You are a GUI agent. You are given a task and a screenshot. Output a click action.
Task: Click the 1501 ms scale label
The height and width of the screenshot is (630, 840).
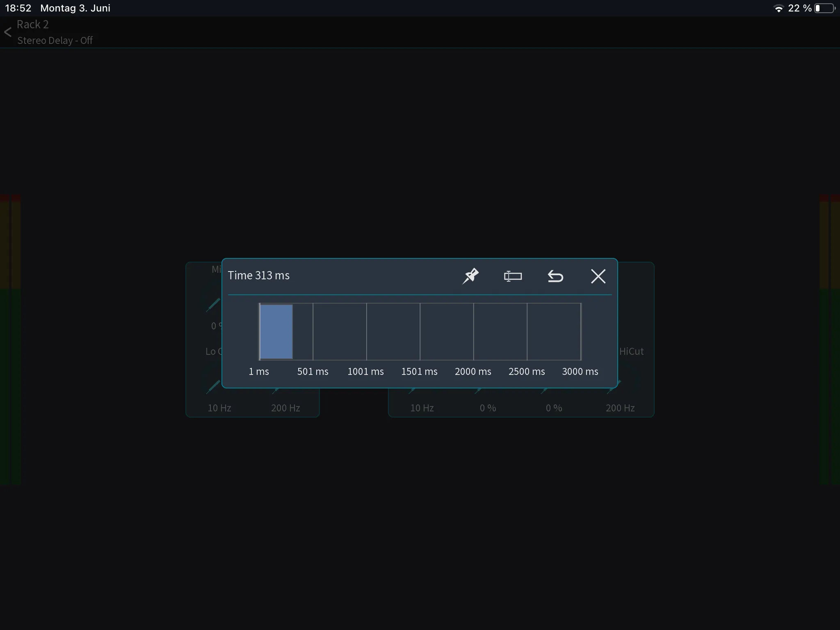coord(419,372)
